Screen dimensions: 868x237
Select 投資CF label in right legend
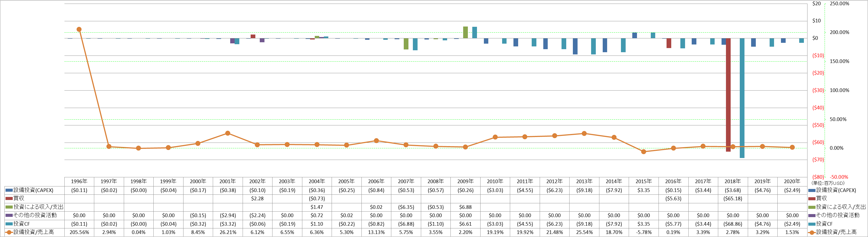click(824, 224)
